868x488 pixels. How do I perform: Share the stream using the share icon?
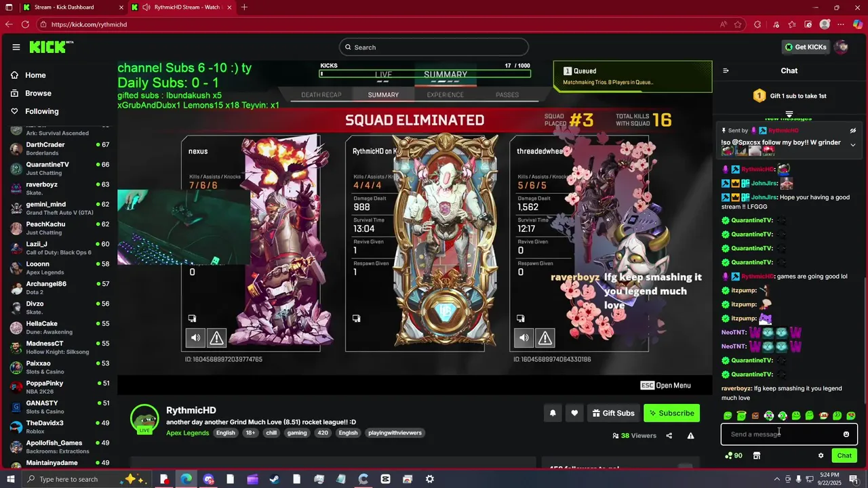669,436
